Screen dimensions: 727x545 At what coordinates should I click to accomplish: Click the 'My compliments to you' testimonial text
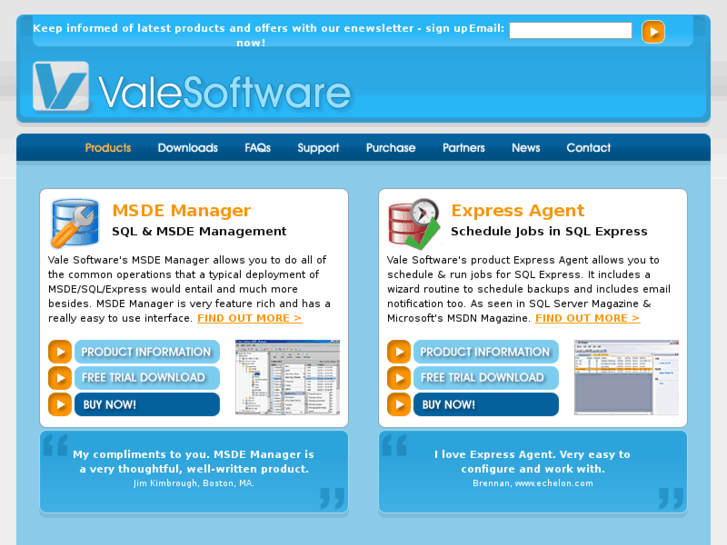pyautogui.click(x=194, y=462)
